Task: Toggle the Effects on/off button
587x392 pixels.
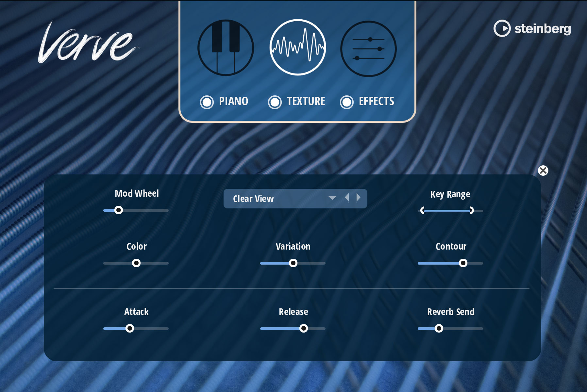Action: pos(346,102)
